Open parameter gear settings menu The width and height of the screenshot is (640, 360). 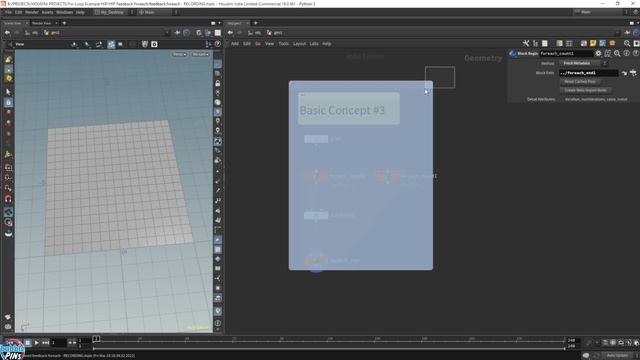click(x=598, y=53)
